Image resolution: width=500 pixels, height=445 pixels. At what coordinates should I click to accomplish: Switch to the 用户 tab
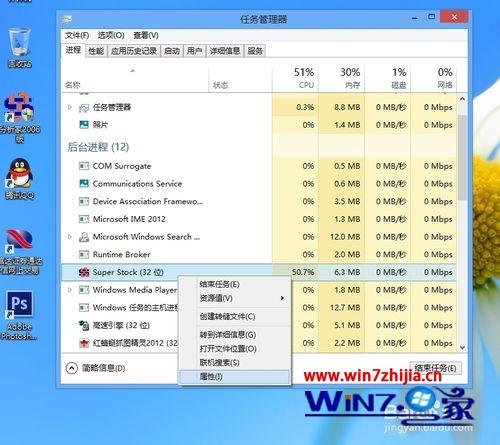(195, 51)
